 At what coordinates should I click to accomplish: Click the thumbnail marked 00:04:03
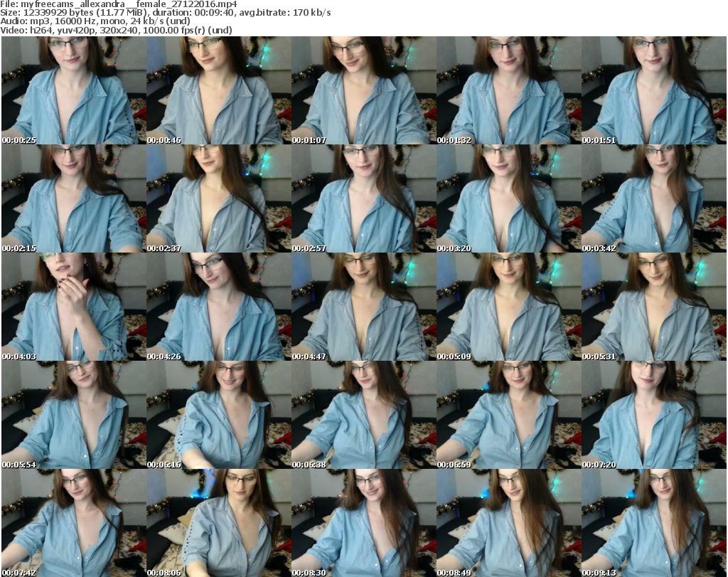[x=73, y=307]
